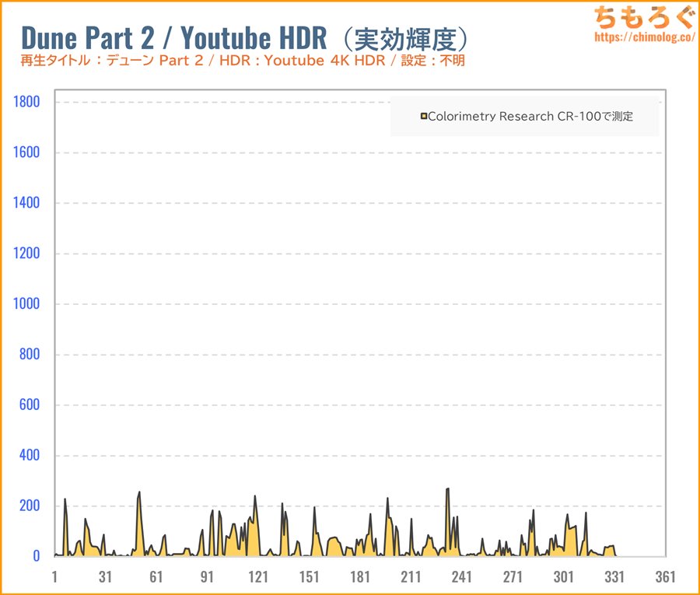This screenshot has height=595, width=700.
Task: Click x-axis label 91
Action: pos(207,576)
